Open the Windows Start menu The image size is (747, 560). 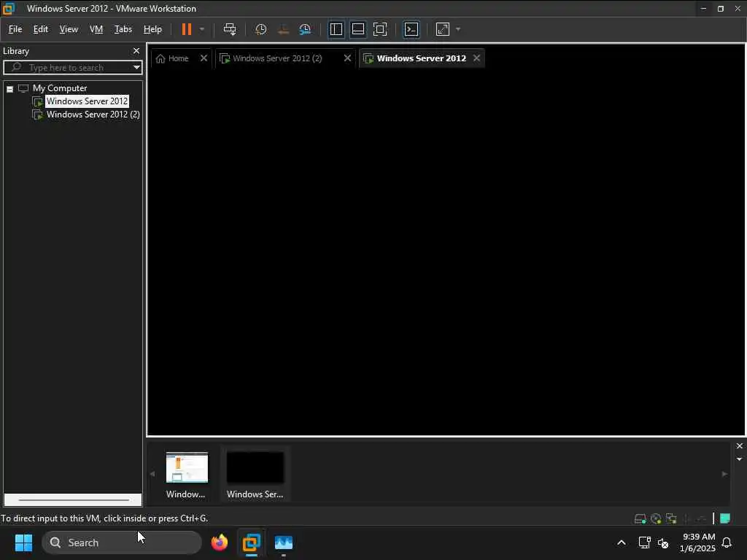23,542
